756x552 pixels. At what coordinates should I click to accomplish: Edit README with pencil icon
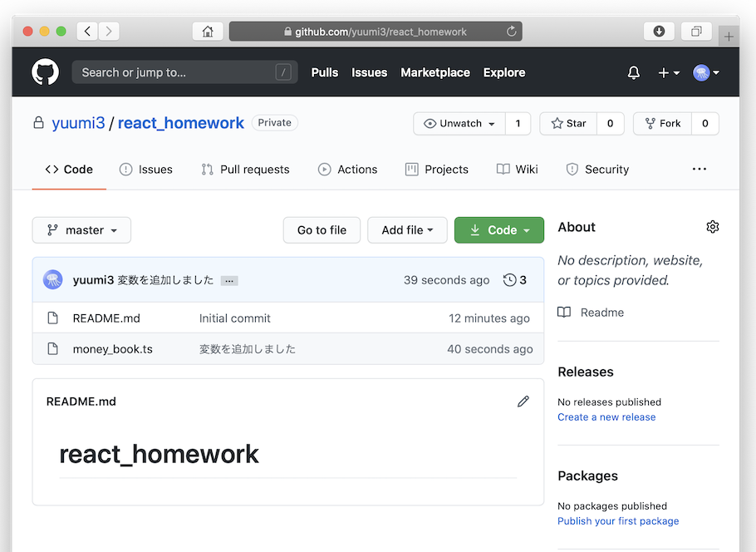point(523,402)
